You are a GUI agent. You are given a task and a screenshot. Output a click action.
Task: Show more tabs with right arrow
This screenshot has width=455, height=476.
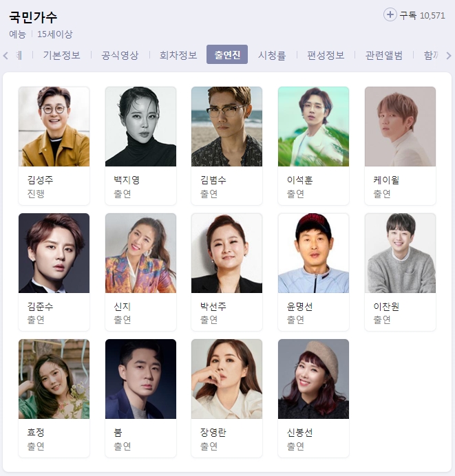[449, 56]
